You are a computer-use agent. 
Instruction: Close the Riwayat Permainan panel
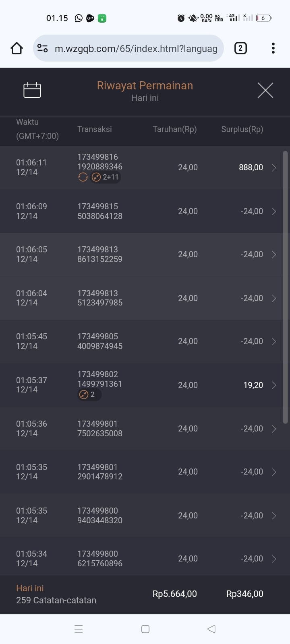265,90
